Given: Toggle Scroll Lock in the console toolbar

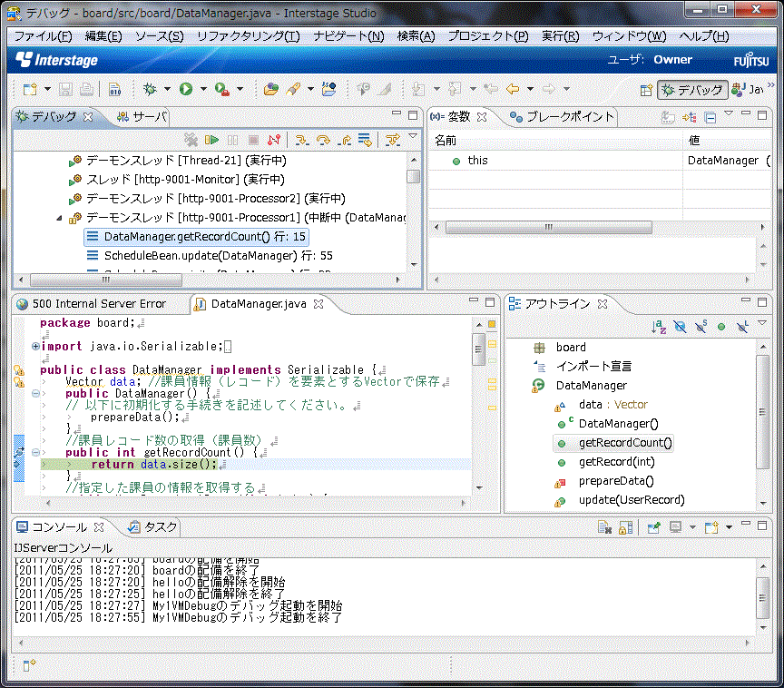Looking at the screenshot, I should click(625, 527).
